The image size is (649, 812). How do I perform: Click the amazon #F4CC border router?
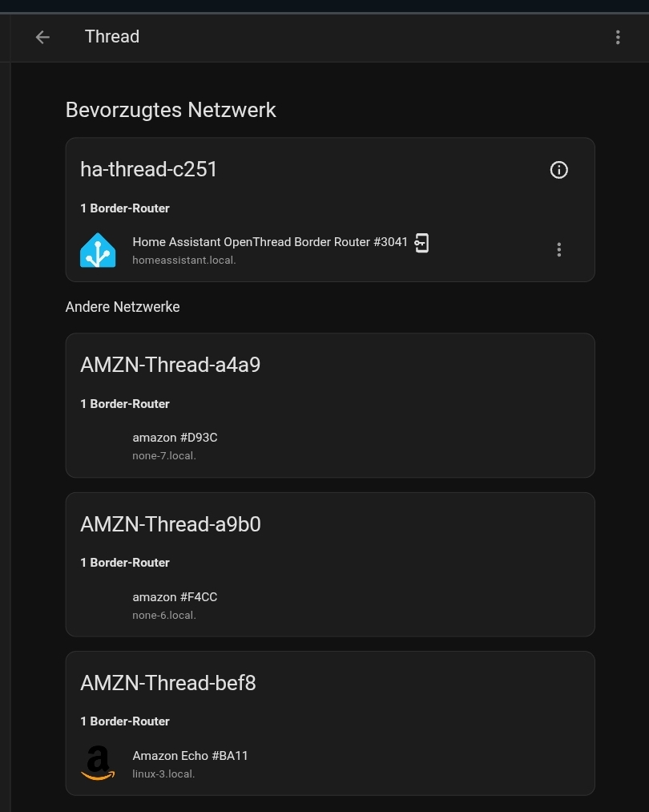(x=175, y=597)
